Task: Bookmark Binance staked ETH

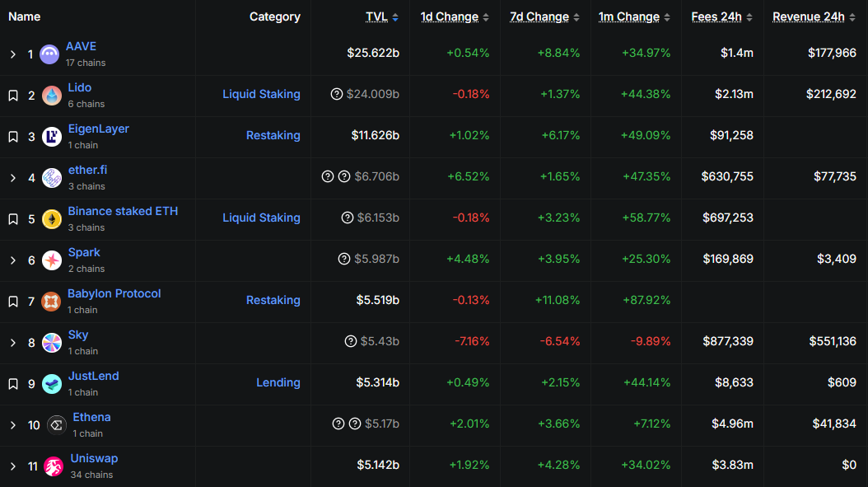Action: coord(12,219)
